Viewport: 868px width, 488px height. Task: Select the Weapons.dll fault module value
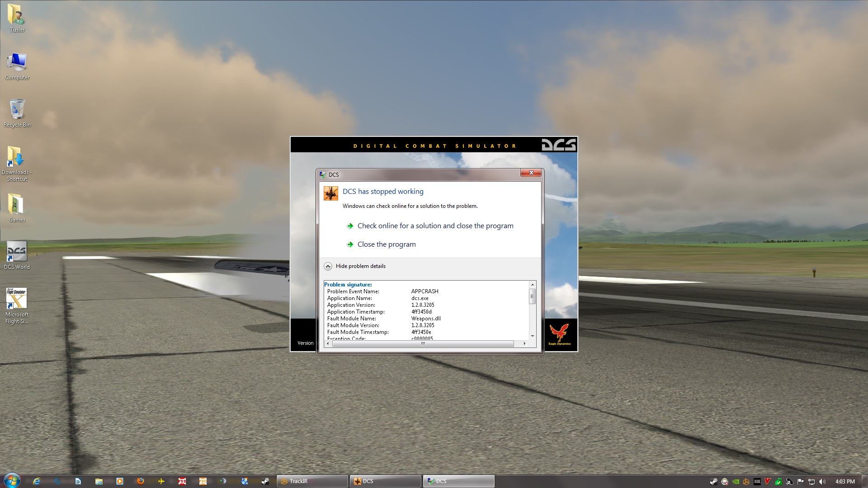coord(426,319)
